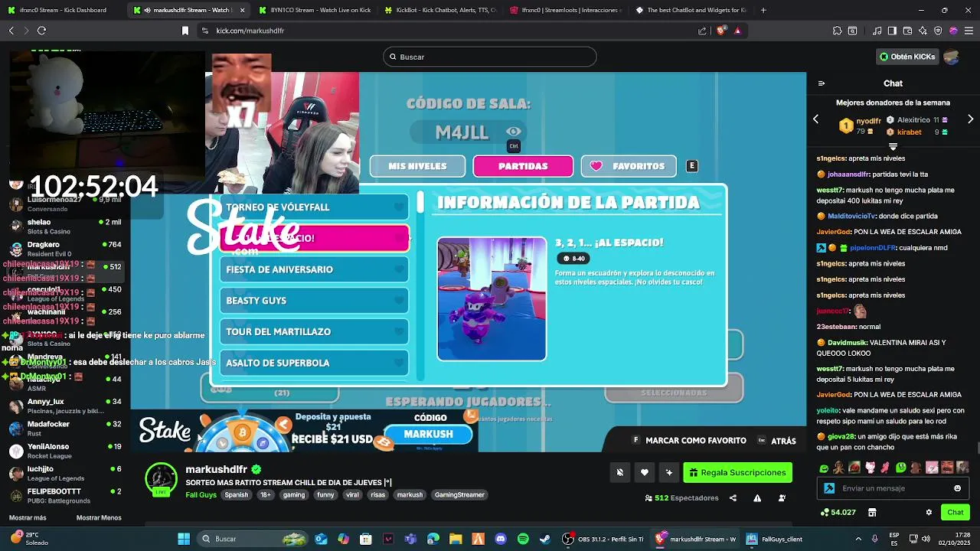Open YenilAlonso channel in sidebar

(65, 451)
